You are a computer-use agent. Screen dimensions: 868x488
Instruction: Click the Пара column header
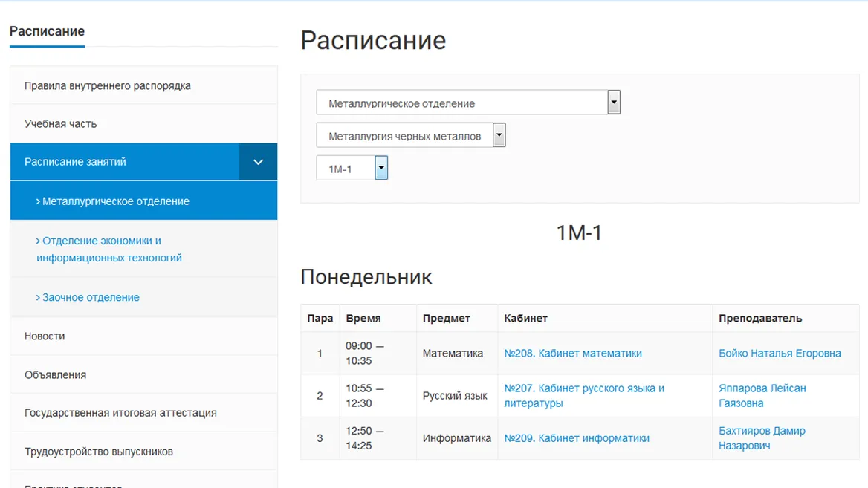(x=320, y=318)
